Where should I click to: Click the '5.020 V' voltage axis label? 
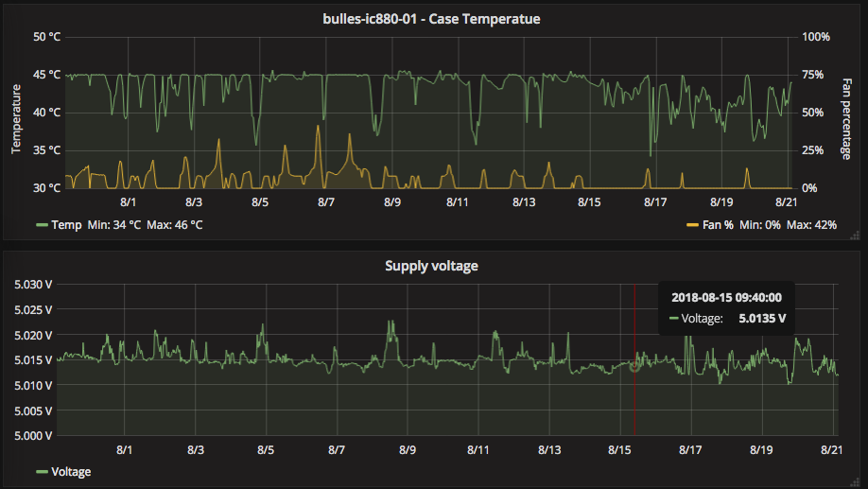pos(33,335)
